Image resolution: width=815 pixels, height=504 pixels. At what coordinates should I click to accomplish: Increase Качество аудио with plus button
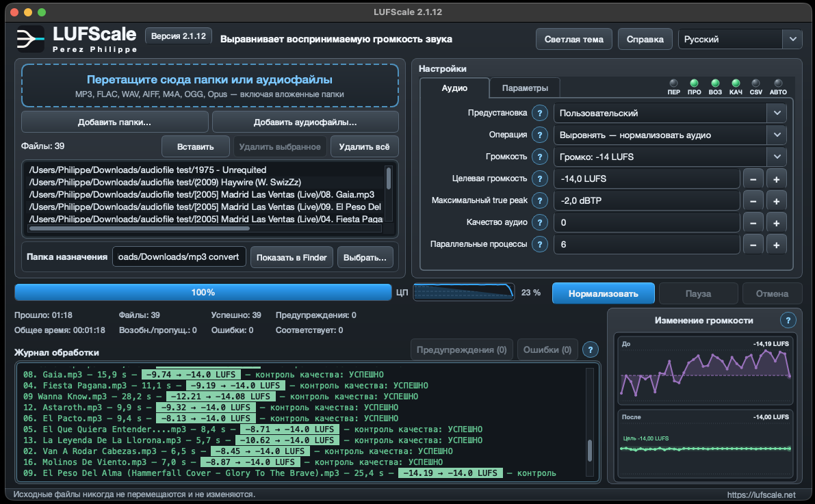(777, 223)
